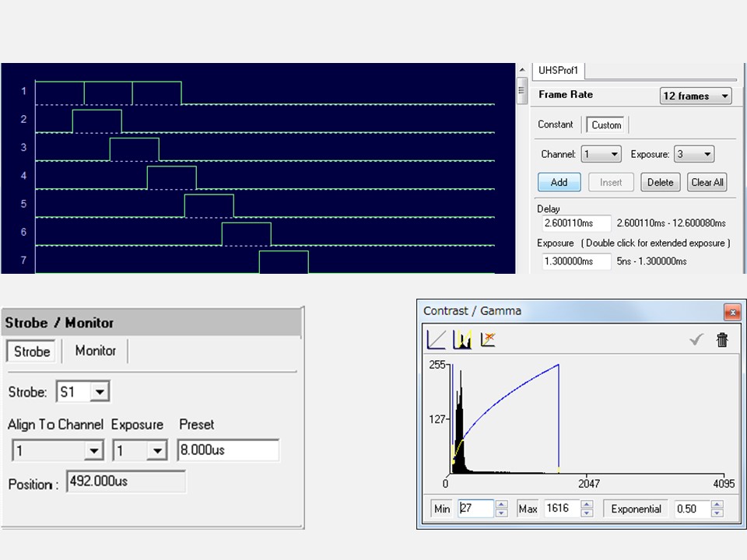This screenshot has height=560, width=747.
Task: Decrease the Max value with down arrow
Action: point(587,513)
